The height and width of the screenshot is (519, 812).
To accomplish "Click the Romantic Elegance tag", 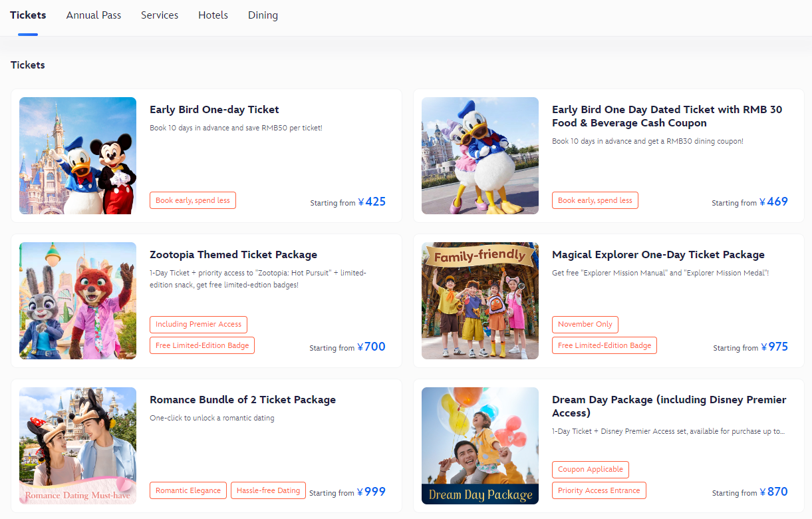I will [188, 490].
